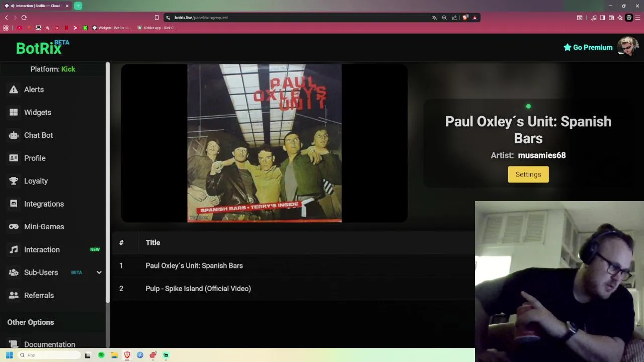Image resolution: width=644 pixels, height=362 pixels.
Task: Click the Spanish Bars video player
Action: click(x=265, y=143)
